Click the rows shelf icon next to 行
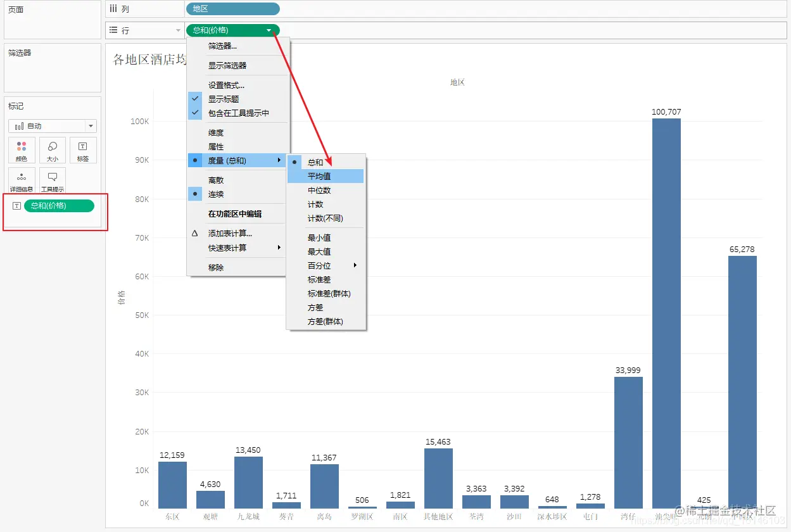The height and width of the screenshot is (532, 791). tap(113, 30)
